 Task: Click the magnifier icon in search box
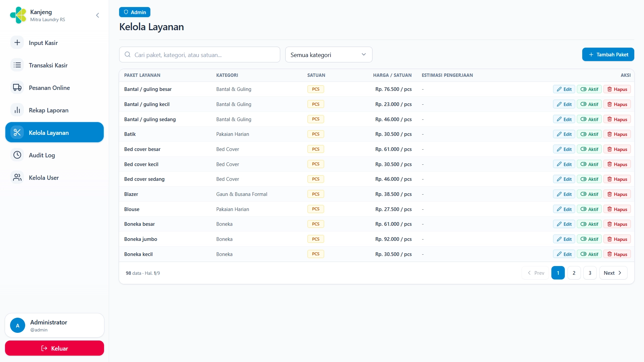click(x=128, y=54)
